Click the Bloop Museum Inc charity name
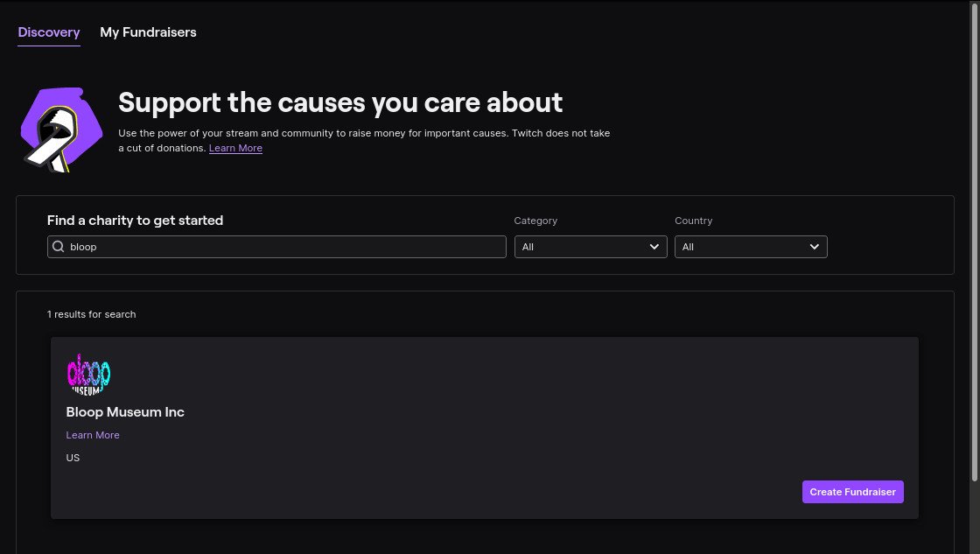 coord(125,411)
